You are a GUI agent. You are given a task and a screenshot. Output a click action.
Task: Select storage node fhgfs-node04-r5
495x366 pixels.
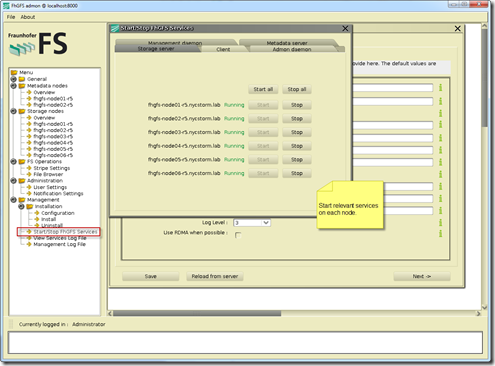(x=53, y=143)
